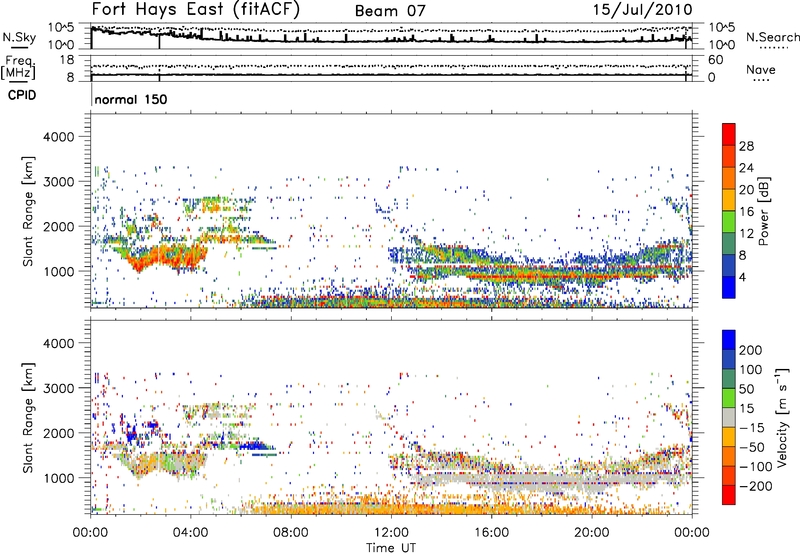Click the '60' Nave axis tick
The image size is (800, 554).
point(715,60)
